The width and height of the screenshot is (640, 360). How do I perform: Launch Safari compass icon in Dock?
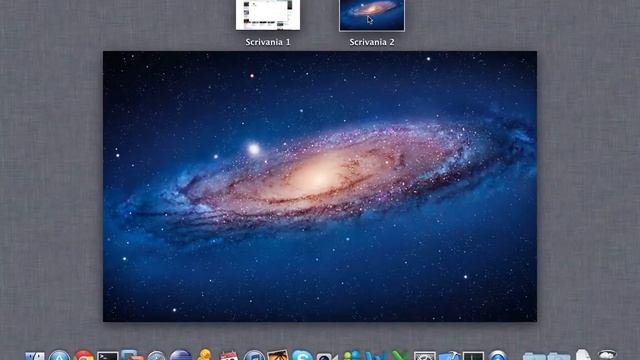point(156,356)
